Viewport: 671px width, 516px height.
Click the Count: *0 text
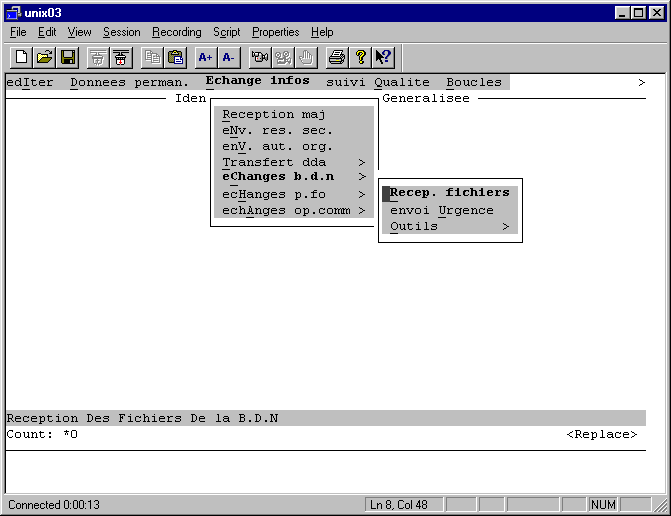click(x=42, y=434)
